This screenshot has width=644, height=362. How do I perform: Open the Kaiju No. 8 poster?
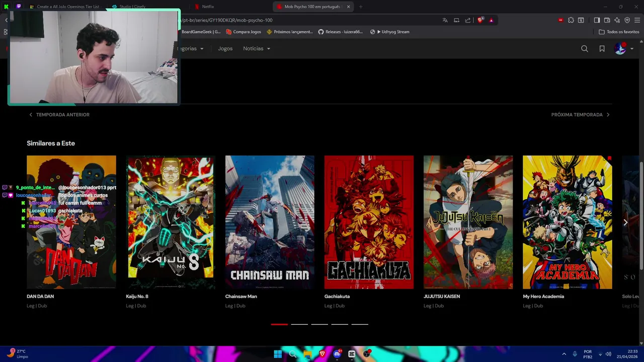(171, 222)
